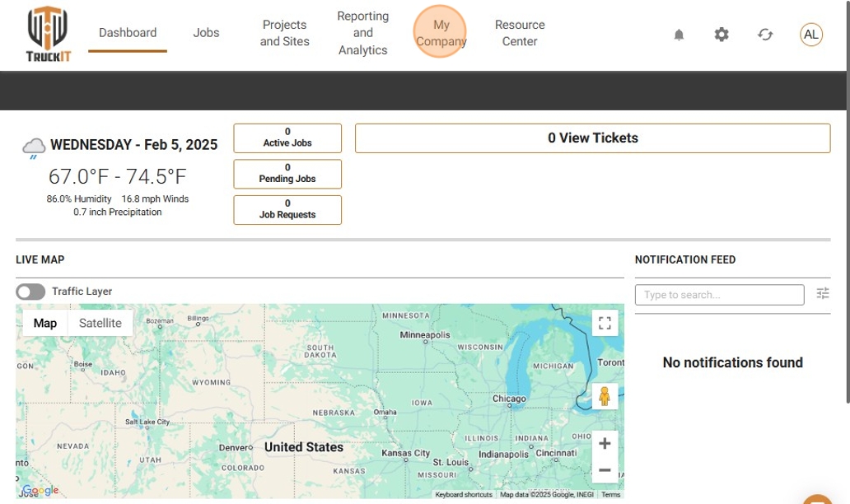850x504 pixels.
Task: Click the cloudy weather icon
Action: 34,147
